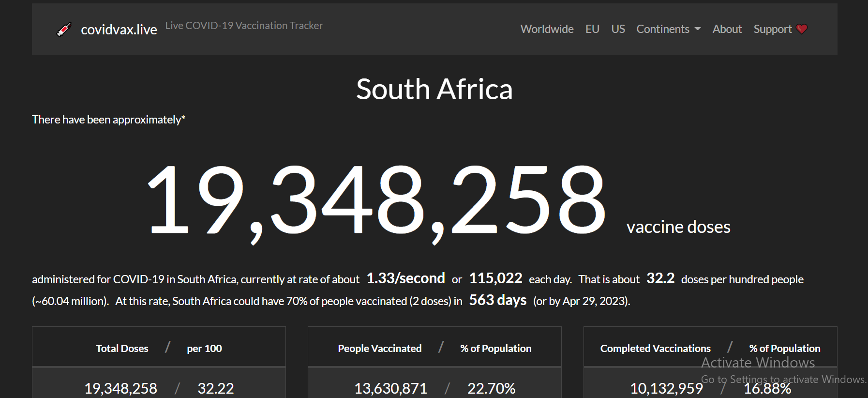This screenshot has width=868, height=398.
Task: Click the Support link
Action: pos(773,29)
